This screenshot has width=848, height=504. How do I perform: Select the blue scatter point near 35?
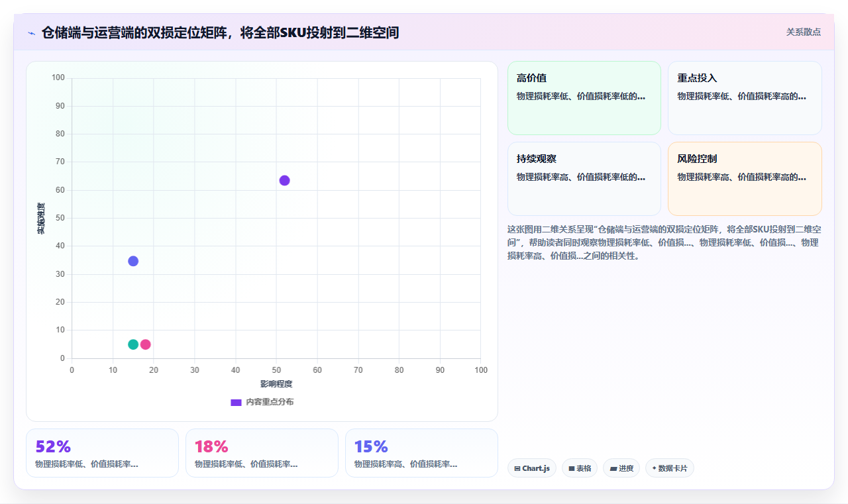tap(133, 261)
